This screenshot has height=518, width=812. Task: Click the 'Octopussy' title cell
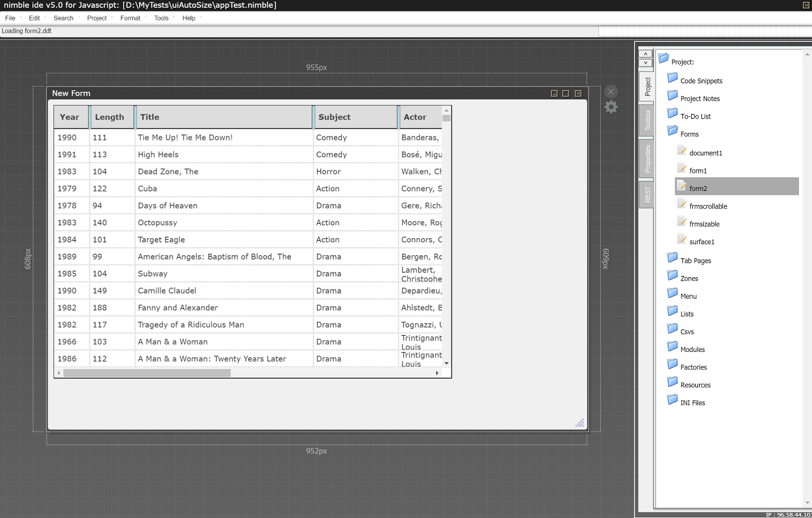tap(224, 223)
